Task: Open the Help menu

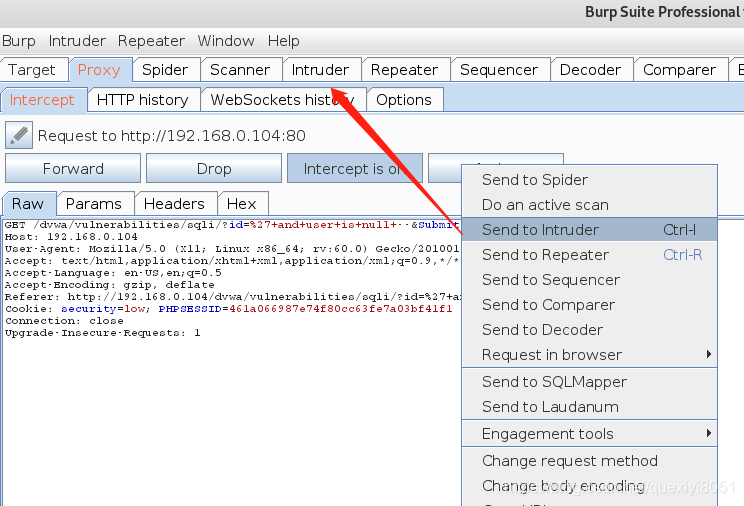Action: (x=283, y=41)
